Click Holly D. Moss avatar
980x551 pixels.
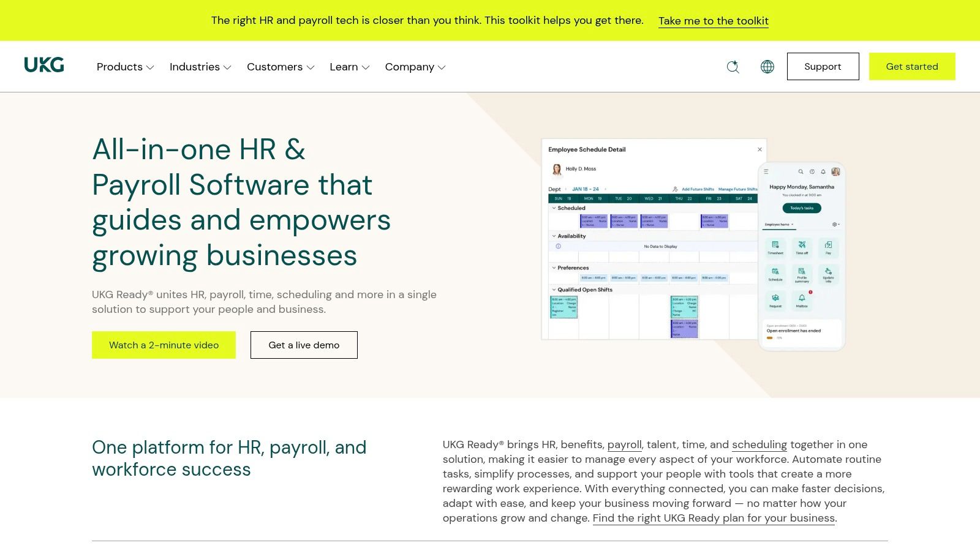557,169
